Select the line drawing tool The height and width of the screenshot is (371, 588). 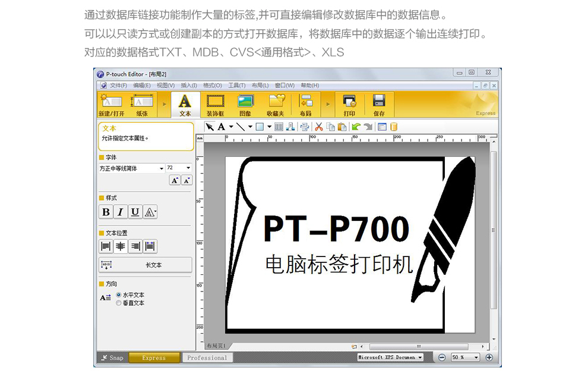click(x=241, y=127)
